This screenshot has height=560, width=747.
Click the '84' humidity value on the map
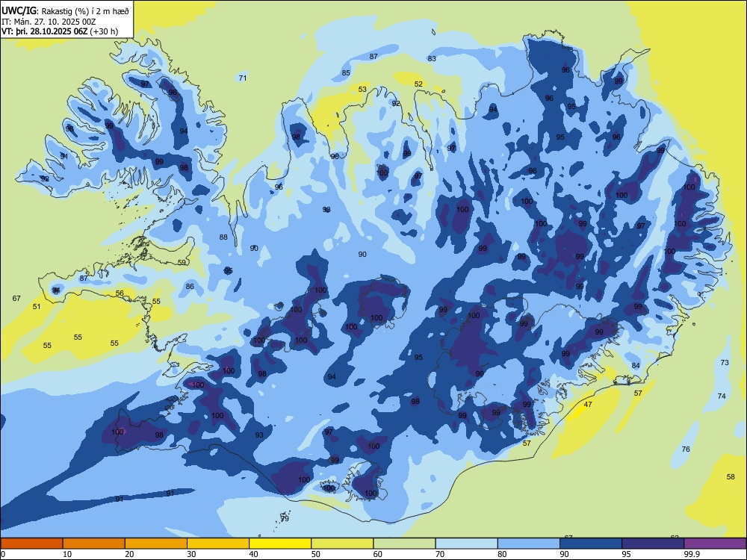coord(636,366)
